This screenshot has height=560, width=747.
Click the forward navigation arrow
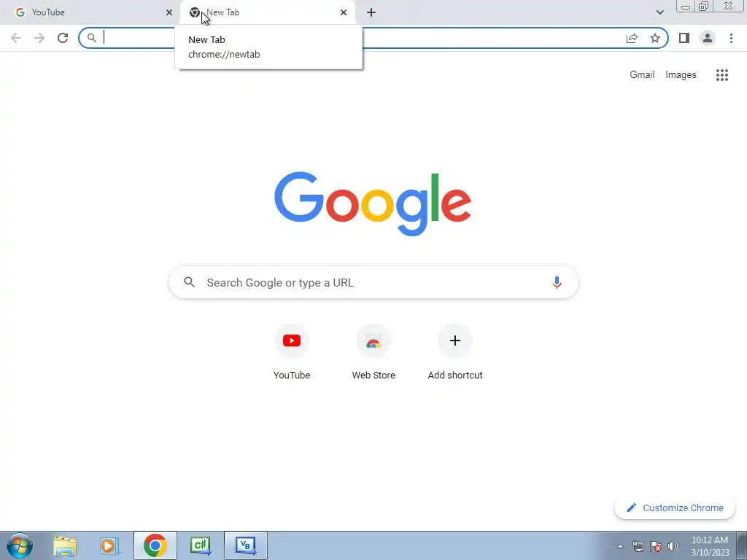click(x=39, y=38)
